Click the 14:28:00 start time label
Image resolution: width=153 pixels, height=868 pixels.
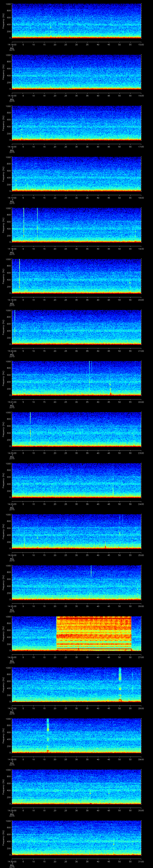pos(12,760)
